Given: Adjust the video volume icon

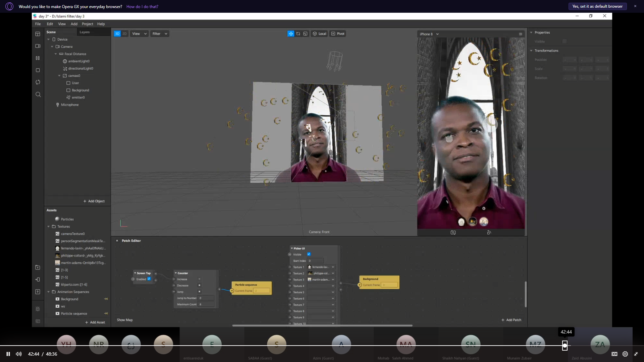Looking at the screenshot, I should [19, 354].
